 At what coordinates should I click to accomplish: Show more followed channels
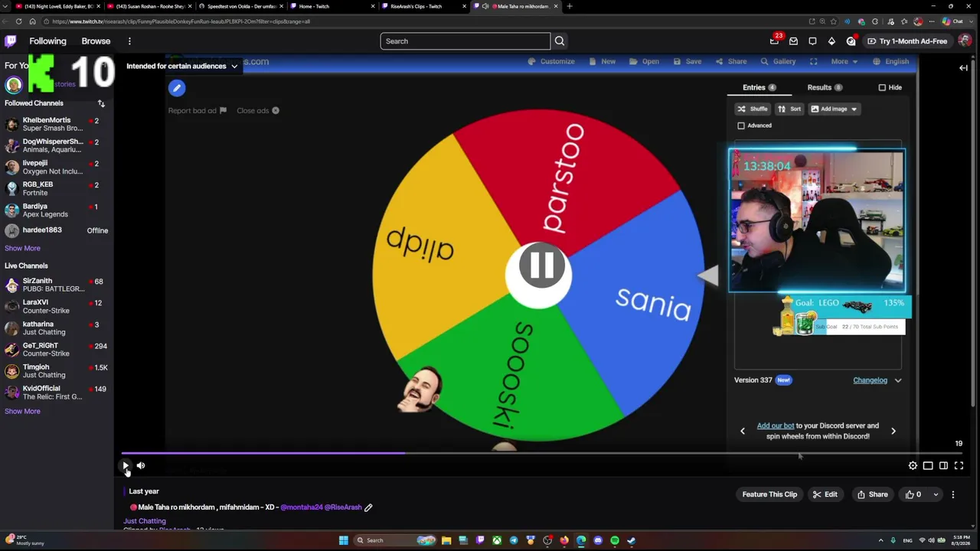pyautogui.click(x=22, y=248)
